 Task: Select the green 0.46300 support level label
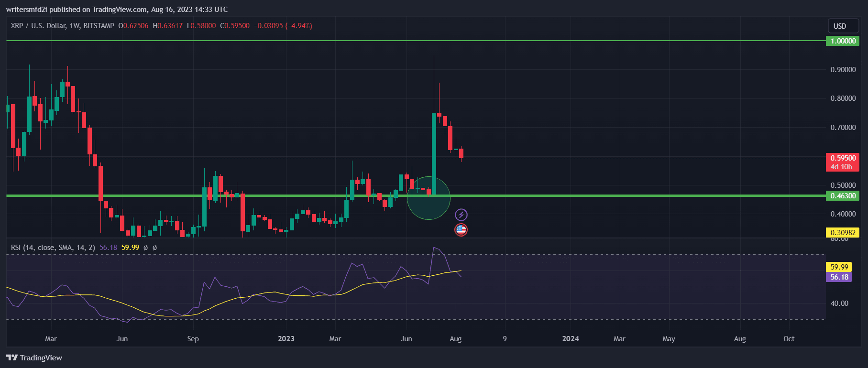pos(843,196)
